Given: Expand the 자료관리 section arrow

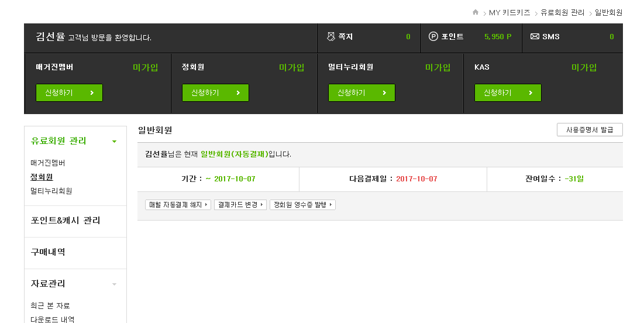Looking at the screenshot, I should point(114,284).
